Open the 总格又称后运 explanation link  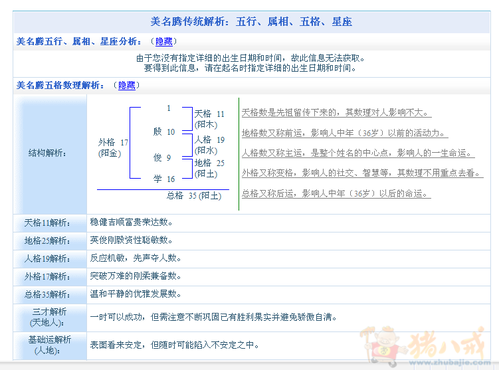coord(336,193)
